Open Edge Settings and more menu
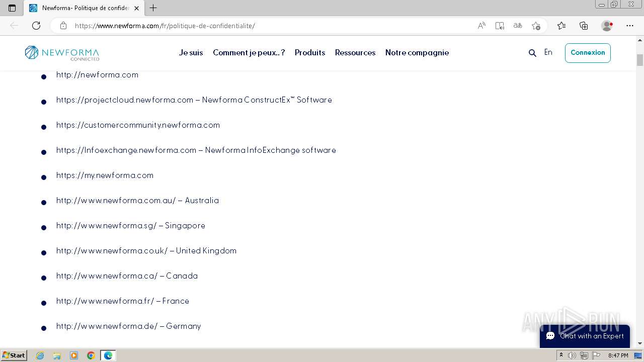This screenshot has height=362, width=644. [x=630, y=26]
